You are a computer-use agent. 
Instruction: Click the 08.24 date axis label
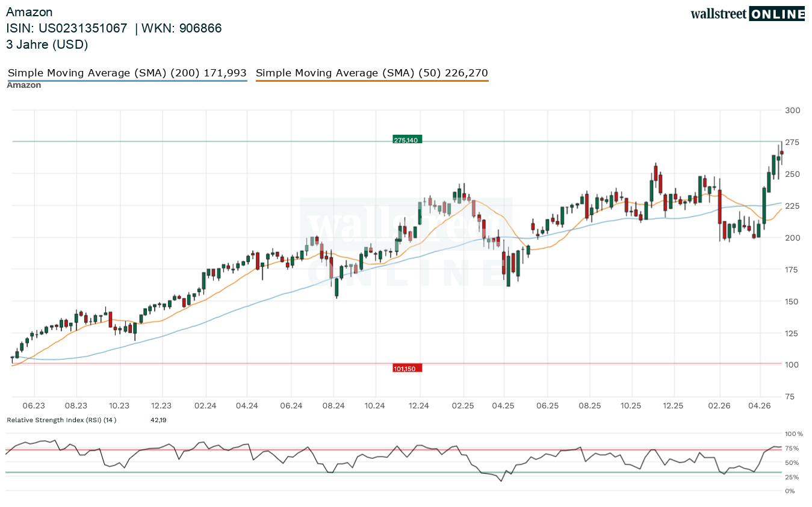click(333, 407)
